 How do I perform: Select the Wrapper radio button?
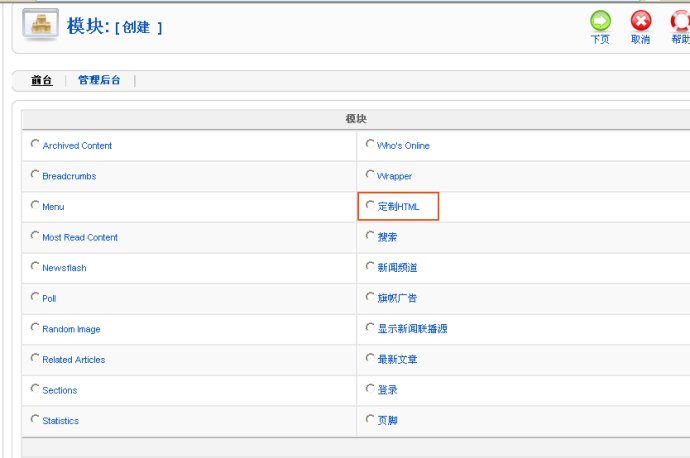370,174
